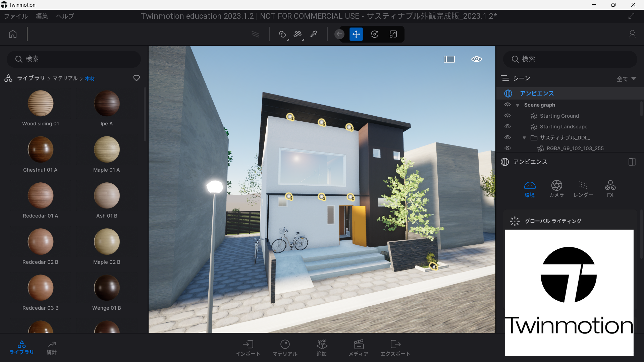The image size is (644, 362).
Task: Hide the Starting Landscape item
Action: click(x=507, y=126)
